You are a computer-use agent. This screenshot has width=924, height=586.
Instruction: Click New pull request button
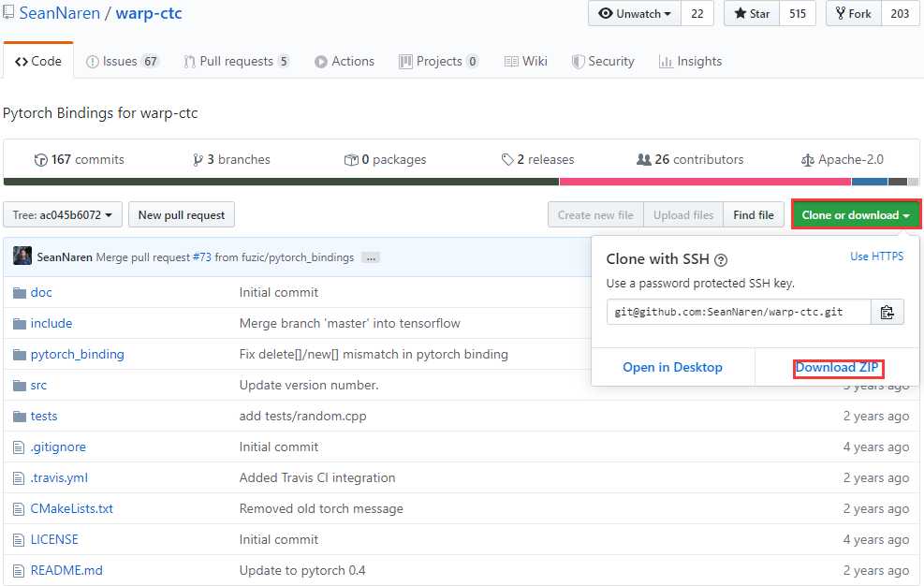coord(182,214)
